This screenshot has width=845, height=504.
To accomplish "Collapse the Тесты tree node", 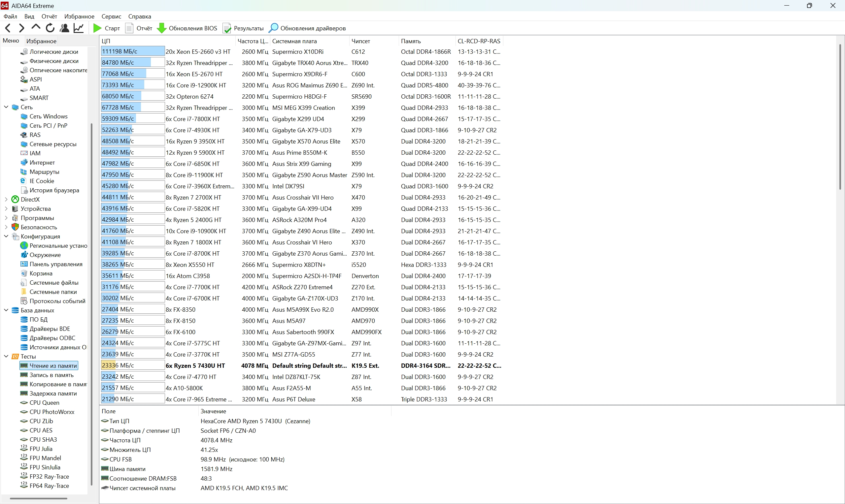I will pos(6,356).
